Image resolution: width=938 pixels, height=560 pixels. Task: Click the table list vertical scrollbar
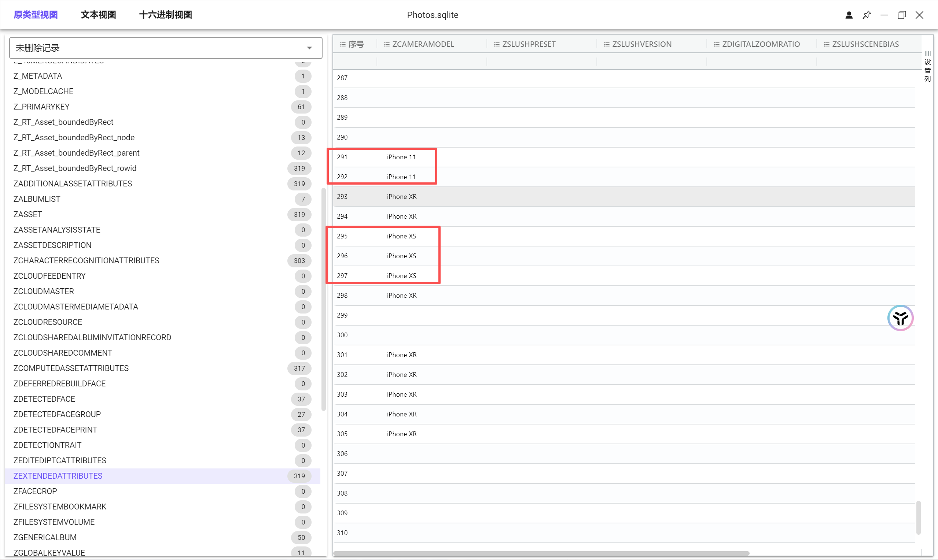click(323, 299)
